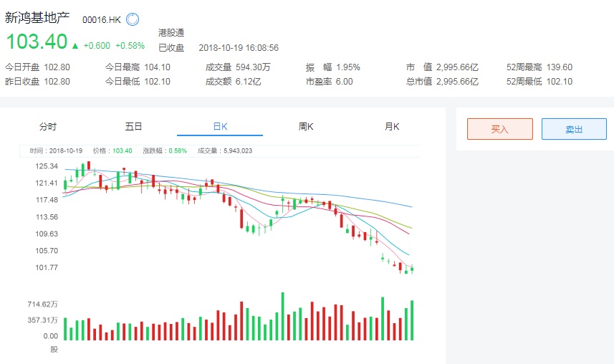
Task: Click the circular refresh icon beside 00016.HK
Action: 133,20
